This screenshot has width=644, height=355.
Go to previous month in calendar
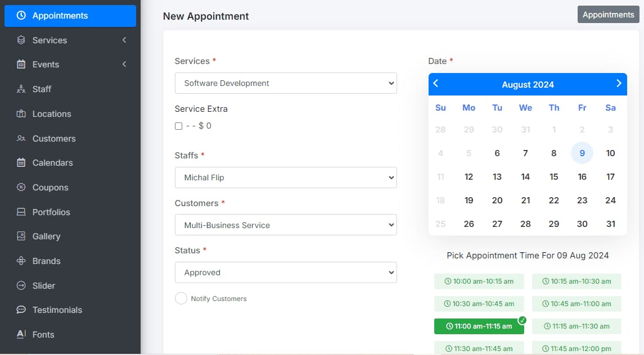(436, 84)
